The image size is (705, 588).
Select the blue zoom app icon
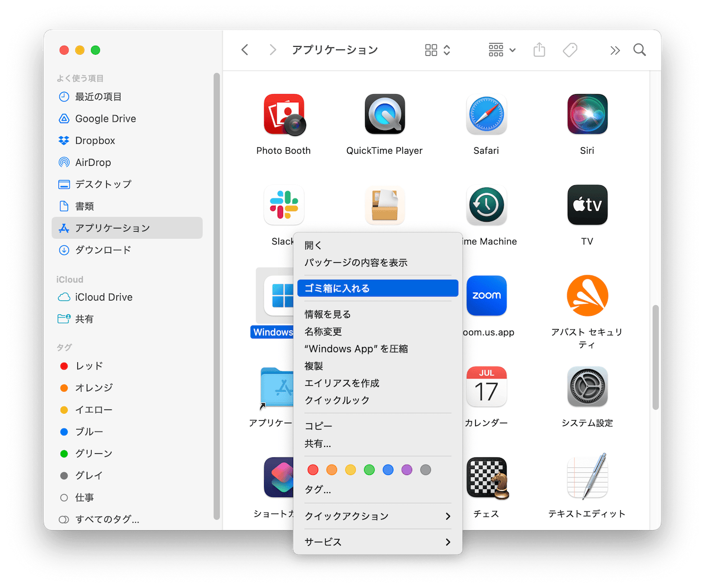[x=486, y=296]
